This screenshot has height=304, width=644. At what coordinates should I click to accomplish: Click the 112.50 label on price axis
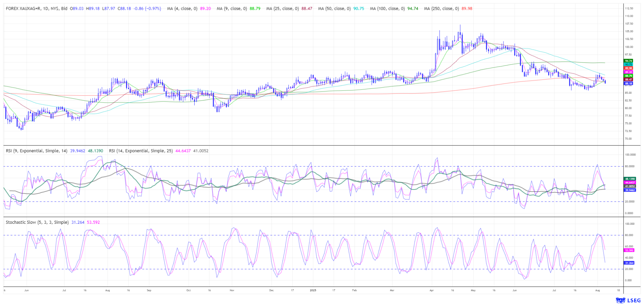(x=629, y=8)
